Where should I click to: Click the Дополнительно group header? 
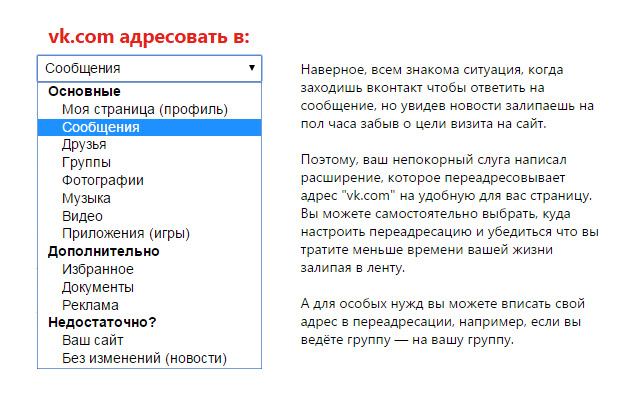click(x=104, y=251)
